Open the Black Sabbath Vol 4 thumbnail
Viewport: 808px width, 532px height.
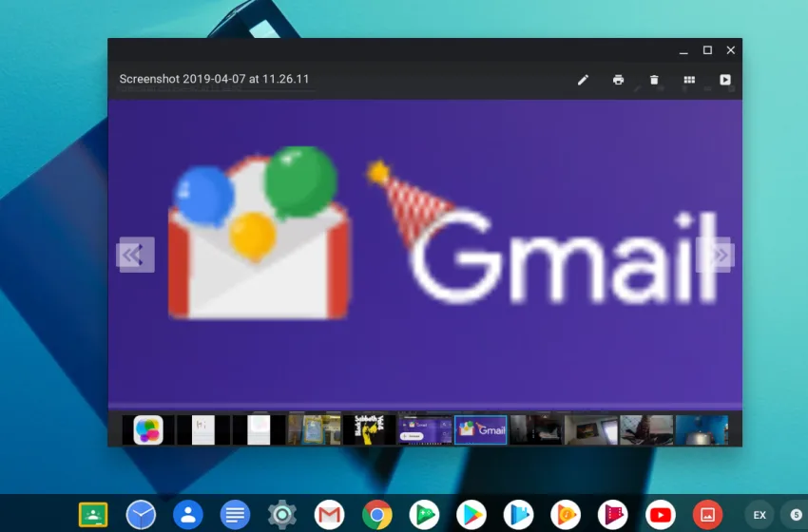pyautogui.click(x=370, y=429)
